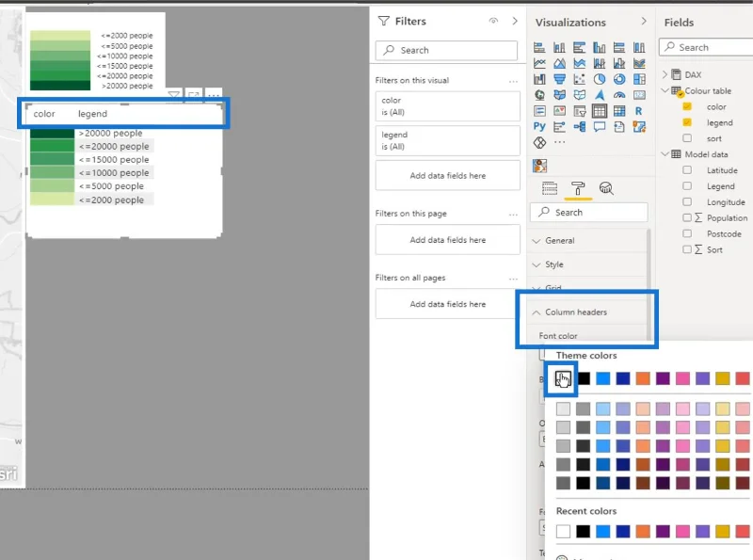This screenshot has width=753, height=560.
Task: Expand the DAX table
Action: point(665,74)
